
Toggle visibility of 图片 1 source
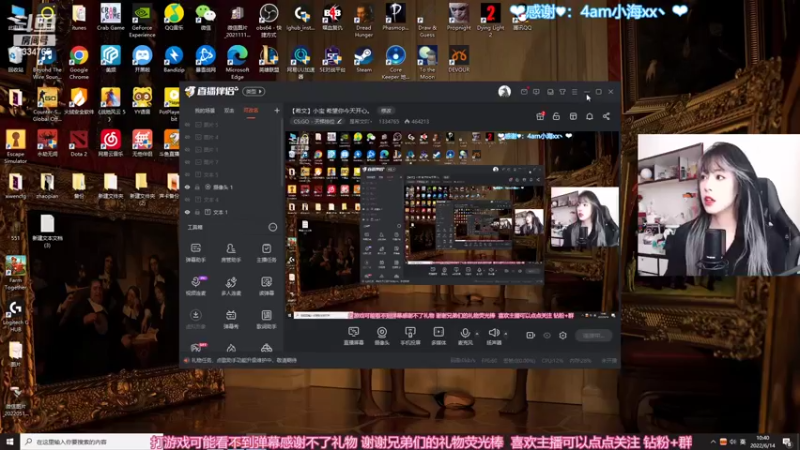pos(187,149)
